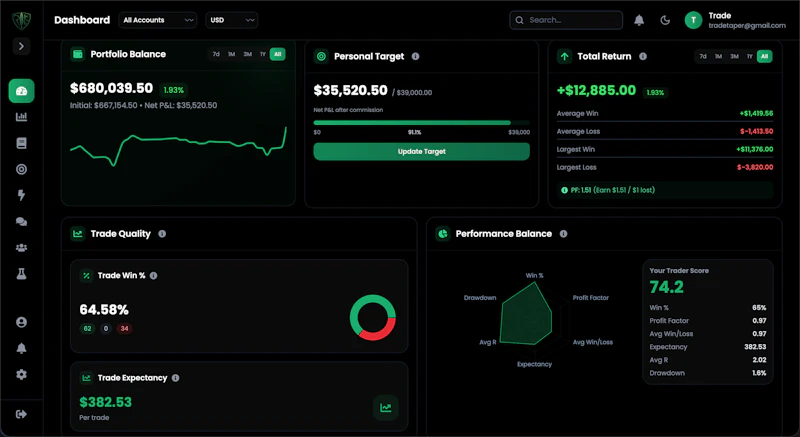Screen dimensions: 800x437
Task: Select 7d range in Total Return
Action: pos(703,57)
